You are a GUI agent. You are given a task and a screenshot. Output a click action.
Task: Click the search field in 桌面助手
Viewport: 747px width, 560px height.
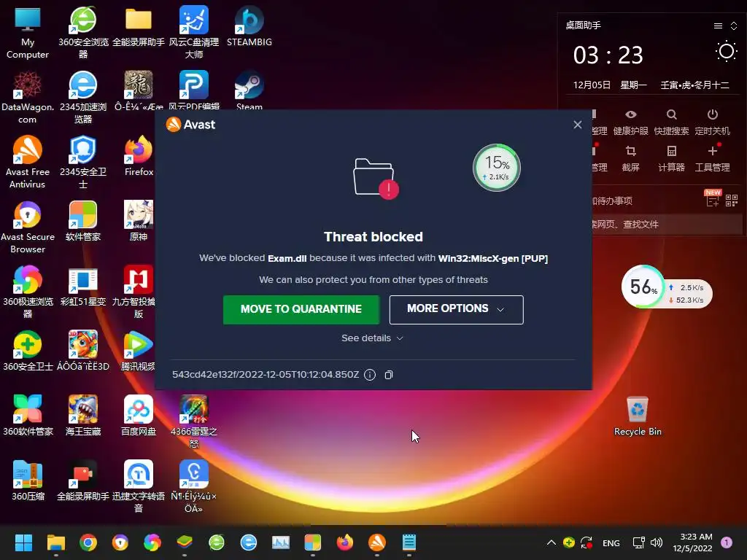(667, 225)
